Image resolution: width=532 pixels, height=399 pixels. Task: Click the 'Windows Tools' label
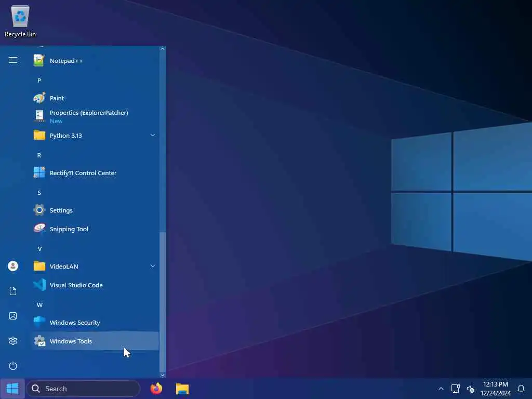click(71, 341)
